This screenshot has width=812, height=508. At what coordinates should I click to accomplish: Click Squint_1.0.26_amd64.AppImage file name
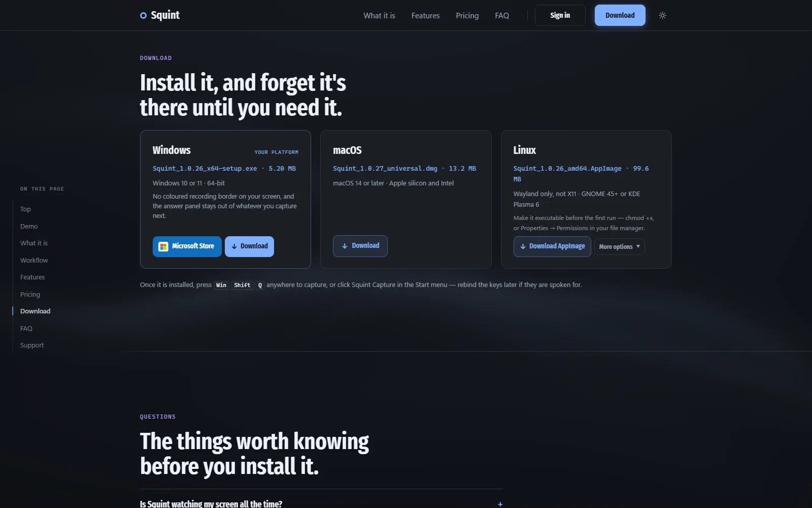pyautogui.click(x=567, y=169)
